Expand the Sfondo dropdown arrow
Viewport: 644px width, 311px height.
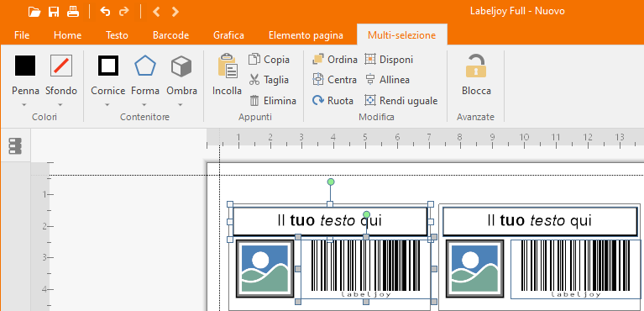tap(60, 105)
